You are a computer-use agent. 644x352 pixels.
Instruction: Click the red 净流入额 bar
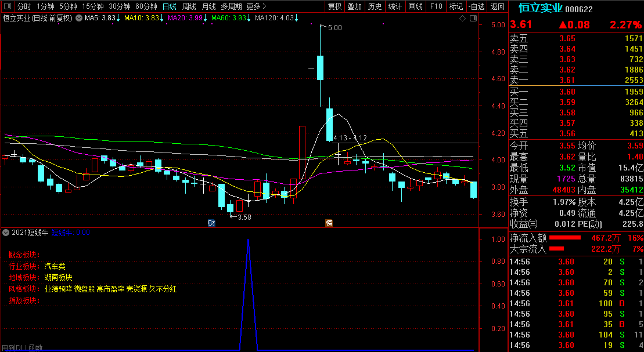[x=564, y=238]
